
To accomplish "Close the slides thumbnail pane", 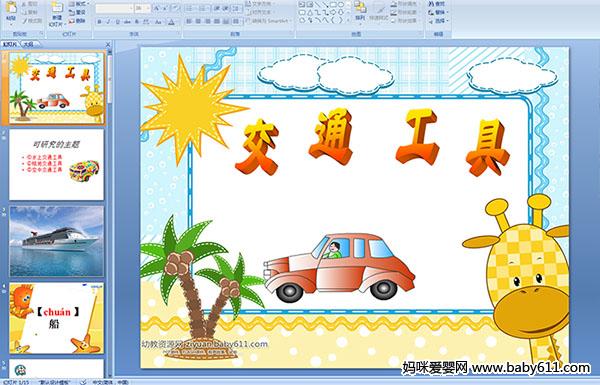I will (x=108, y=44).
